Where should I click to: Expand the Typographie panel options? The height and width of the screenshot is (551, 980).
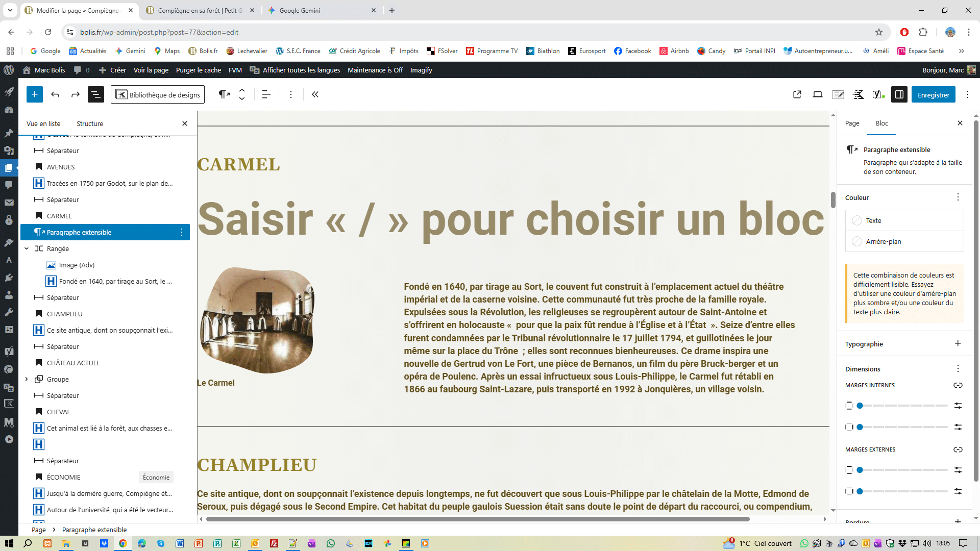(958, 344)
